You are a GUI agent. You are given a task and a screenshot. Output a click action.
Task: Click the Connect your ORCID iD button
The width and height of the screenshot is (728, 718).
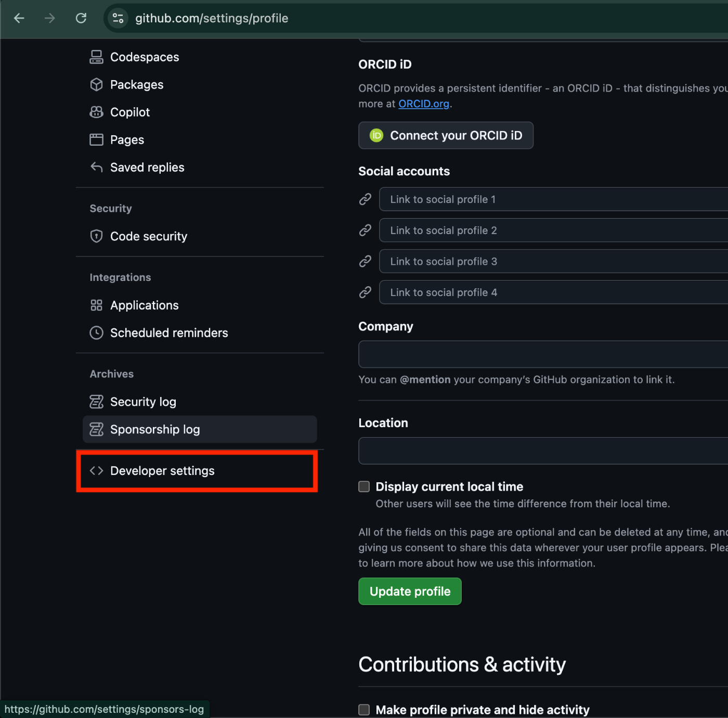click(x=446, y=135)
